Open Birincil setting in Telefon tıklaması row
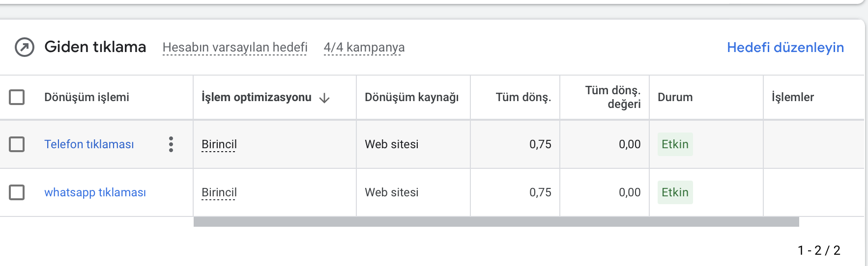This screenshot has width=868, height=266. coord(219,144)
